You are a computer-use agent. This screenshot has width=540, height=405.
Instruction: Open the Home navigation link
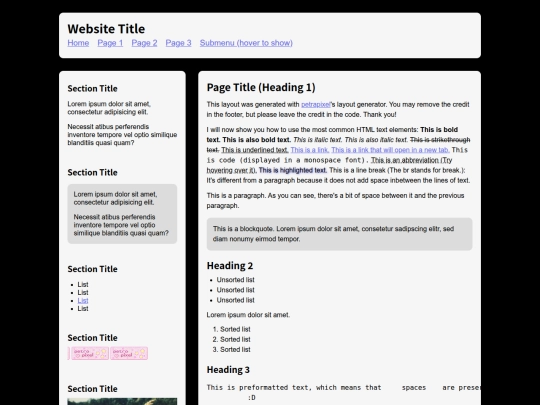[78, 43]
